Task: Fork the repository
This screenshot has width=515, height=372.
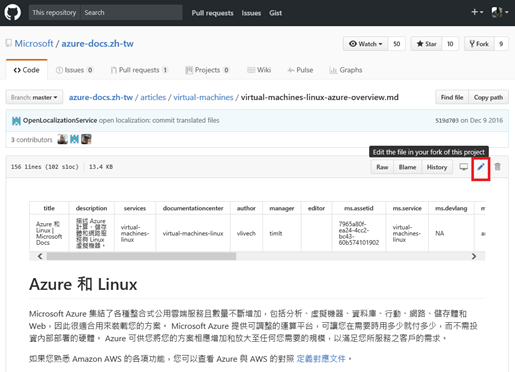Action: click(479, 44)
